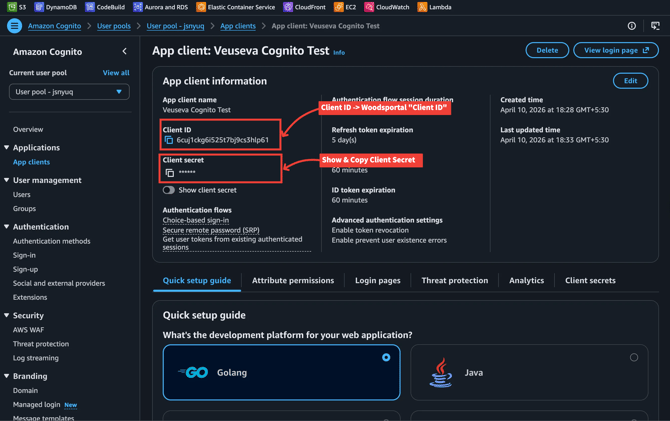This screenshot has width=670, height=421.
Task: Switch to the Client secrets tab
Action: tap(590, 281)
